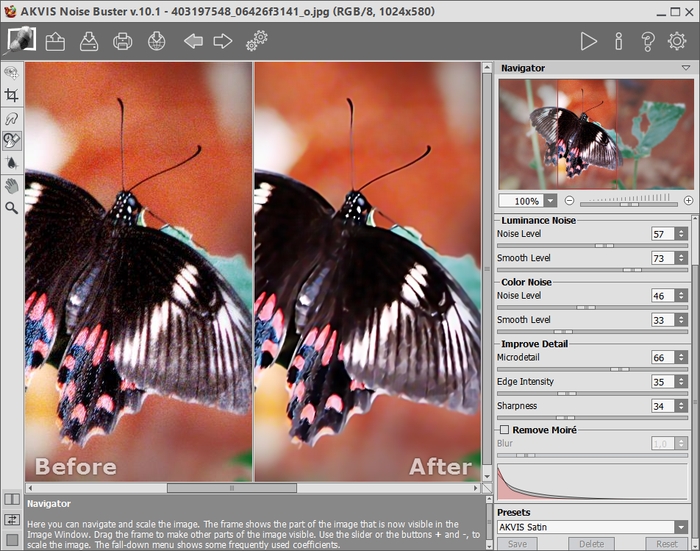Select the Crop tool
This screenshot has width=700, height=551.
pyautogui.click(x=12, y=95)
